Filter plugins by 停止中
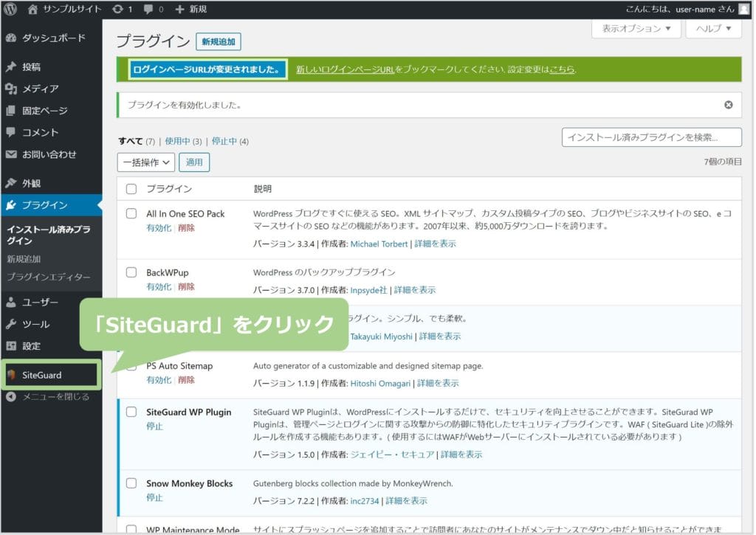The width and height of the screenshot is (756, 535). tap(224, 141)
